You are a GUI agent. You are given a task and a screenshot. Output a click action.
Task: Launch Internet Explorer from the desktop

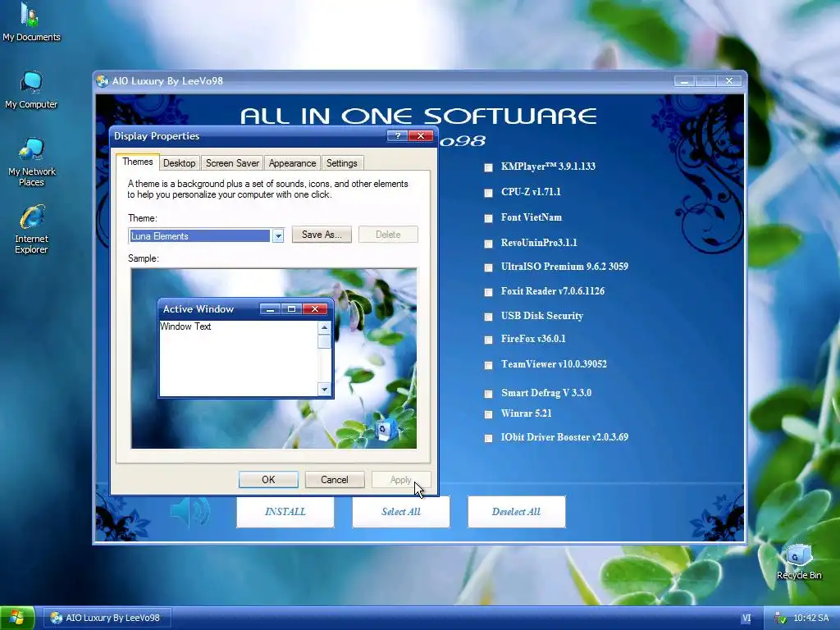coord(31,229)
